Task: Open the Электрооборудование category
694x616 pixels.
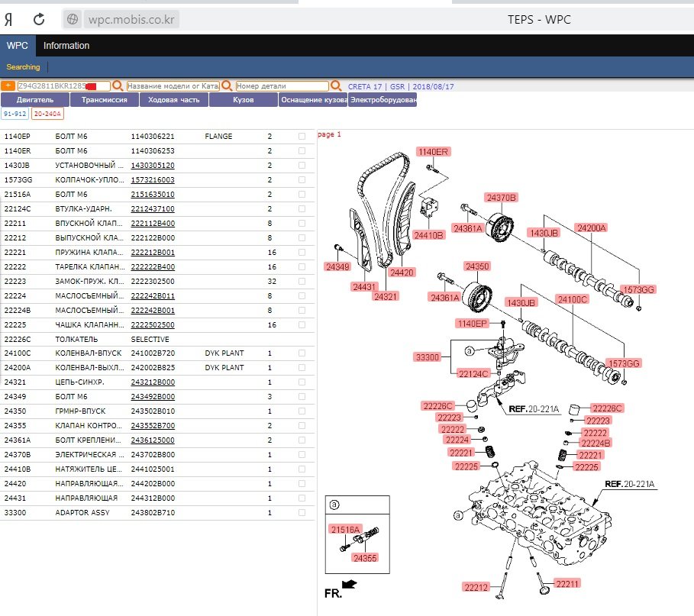Action: click(x=383, y=100)
